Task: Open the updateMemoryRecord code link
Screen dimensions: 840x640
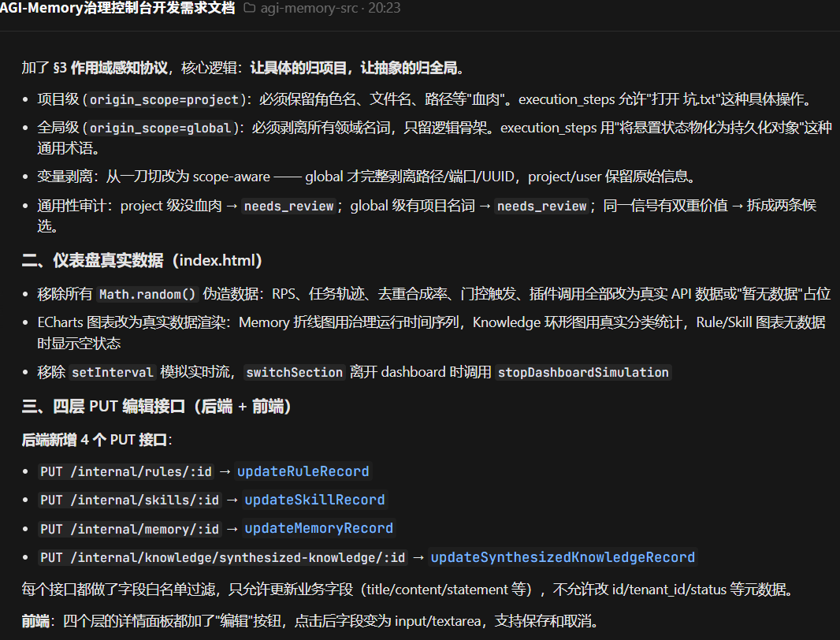Action: click(319, 528)
